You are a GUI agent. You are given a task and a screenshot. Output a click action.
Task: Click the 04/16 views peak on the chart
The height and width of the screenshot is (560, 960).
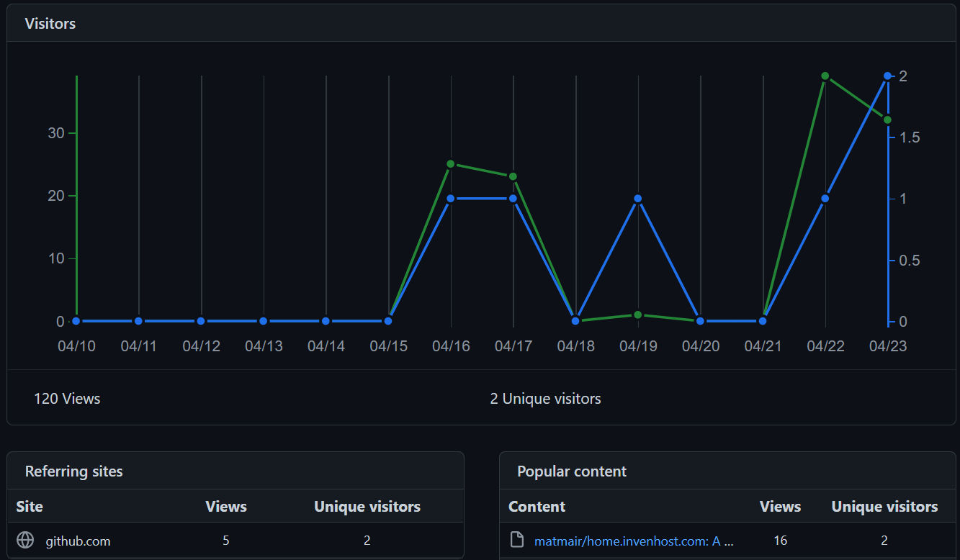point(451,164)
